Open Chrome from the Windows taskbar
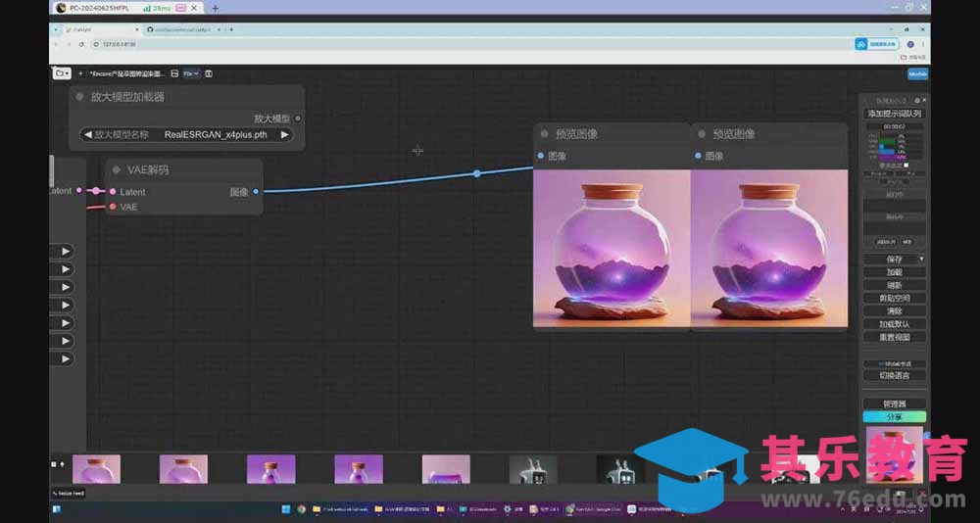 coord(301,508)
